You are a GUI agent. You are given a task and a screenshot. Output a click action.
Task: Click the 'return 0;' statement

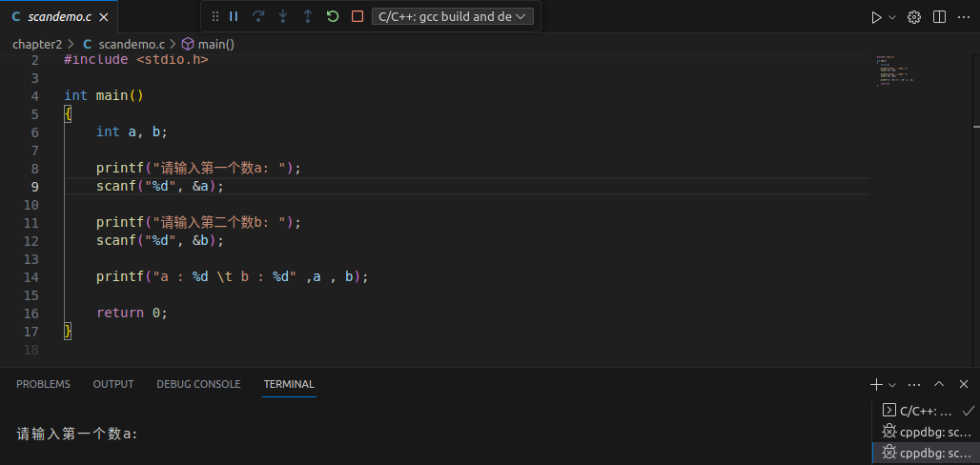(132, 313)
